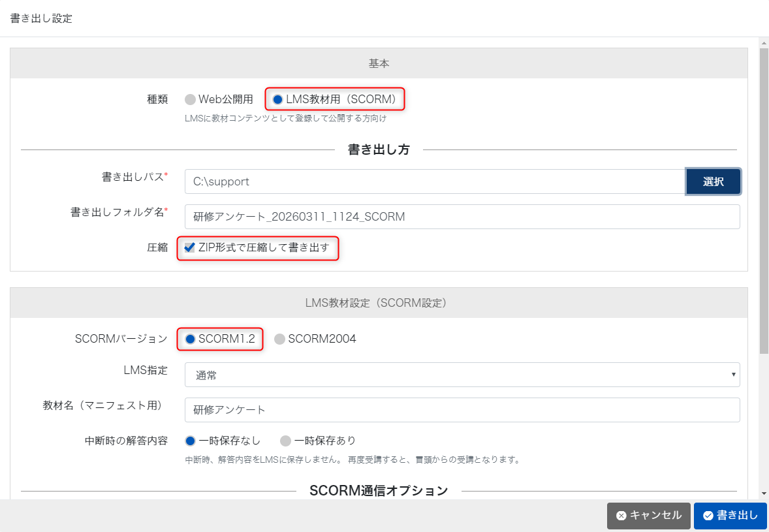The width and height of the screenshot is (769, 532).
Task: Select the Web公開用 radio option
Action: (x=190, y=99)
